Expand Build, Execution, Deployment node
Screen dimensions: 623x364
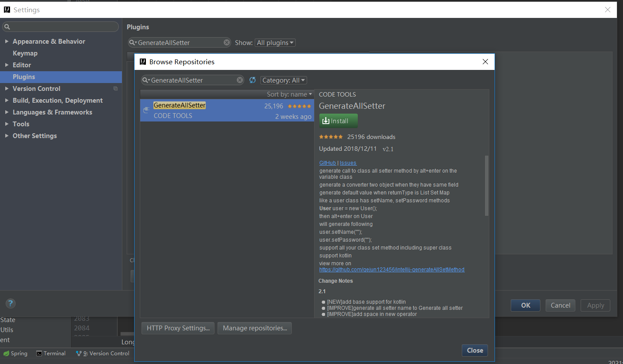pos(7,101)
